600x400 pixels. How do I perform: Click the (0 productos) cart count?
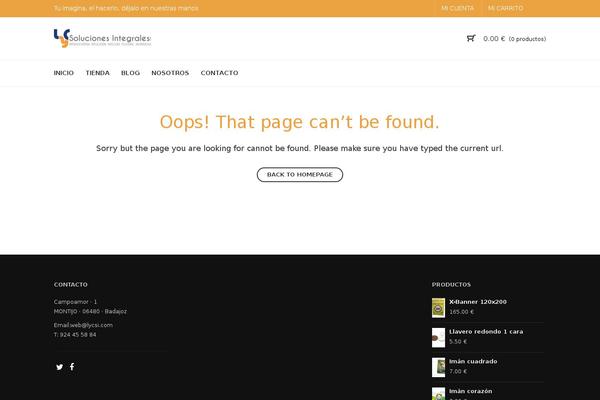point(527,39)
